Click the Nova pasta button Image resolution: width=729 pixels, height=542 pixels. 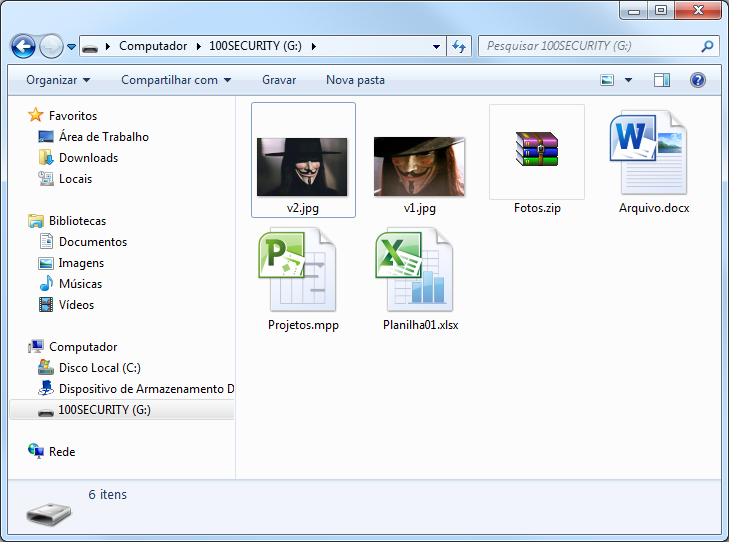[x=355, y=80]
